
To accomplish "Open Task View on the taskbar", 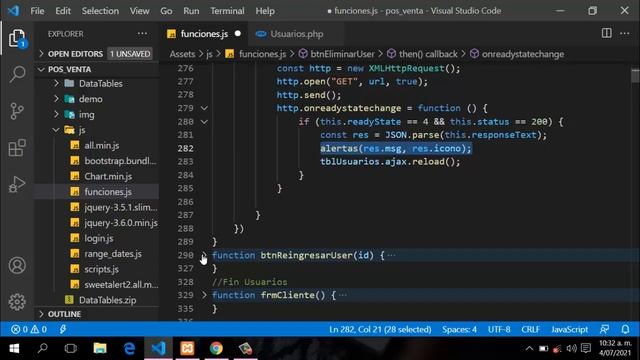I will click(x=71, y=349).
